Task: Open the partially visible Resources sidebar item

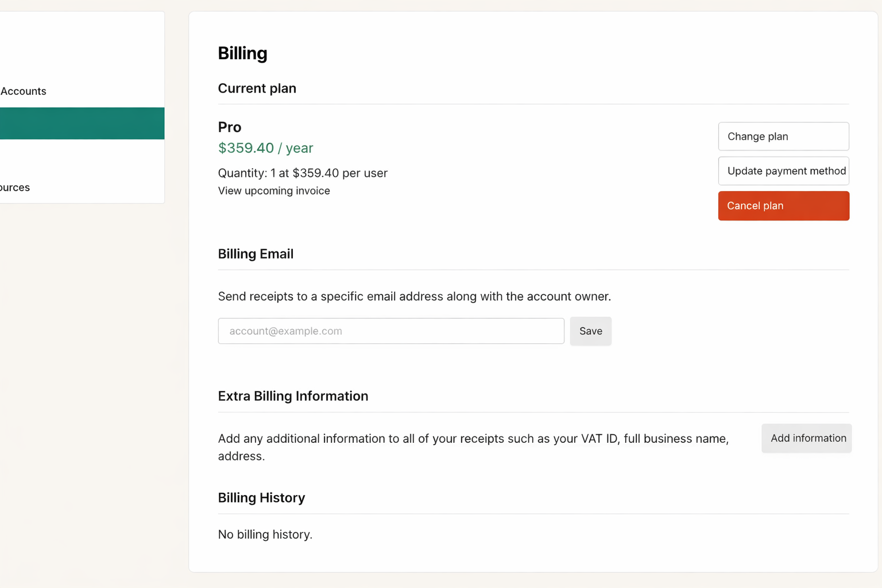Action: tap(15, 188)
